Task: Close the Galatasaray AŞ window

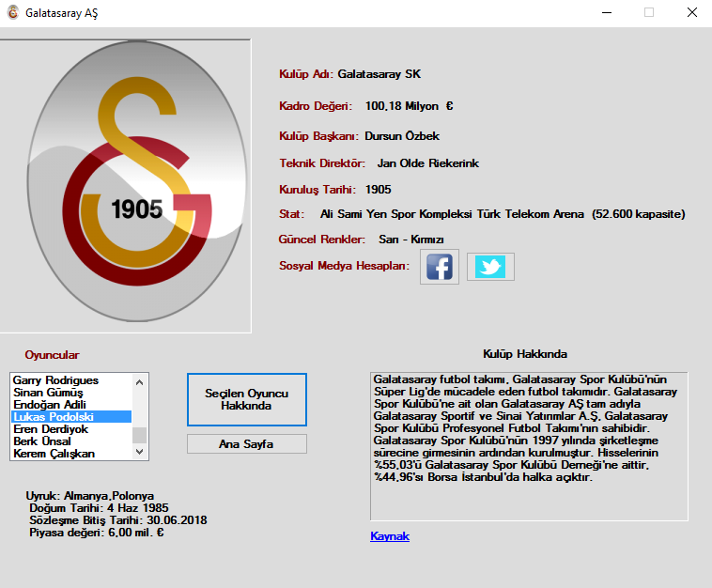Action: pos(691,12)
